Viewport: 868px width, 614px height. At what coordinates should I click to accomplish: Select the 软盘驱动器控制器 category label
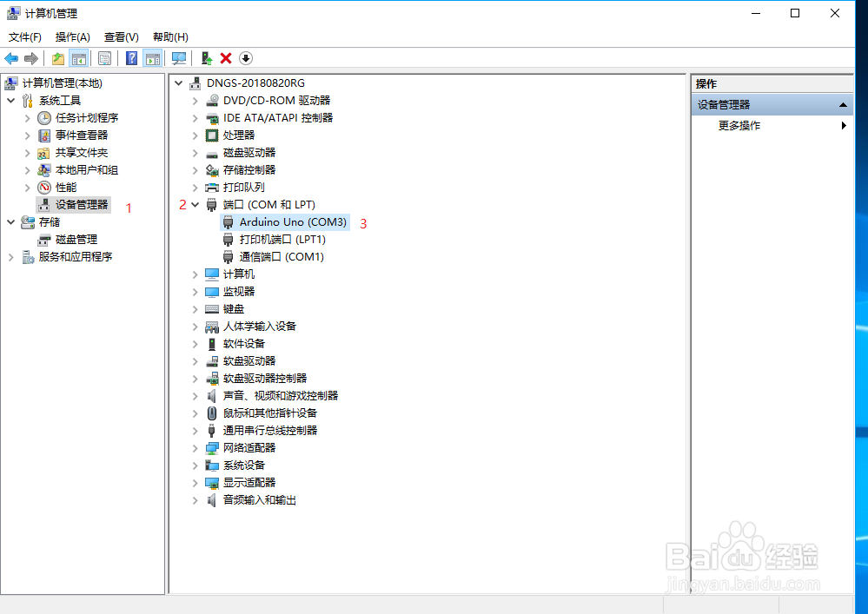(265, 379)
